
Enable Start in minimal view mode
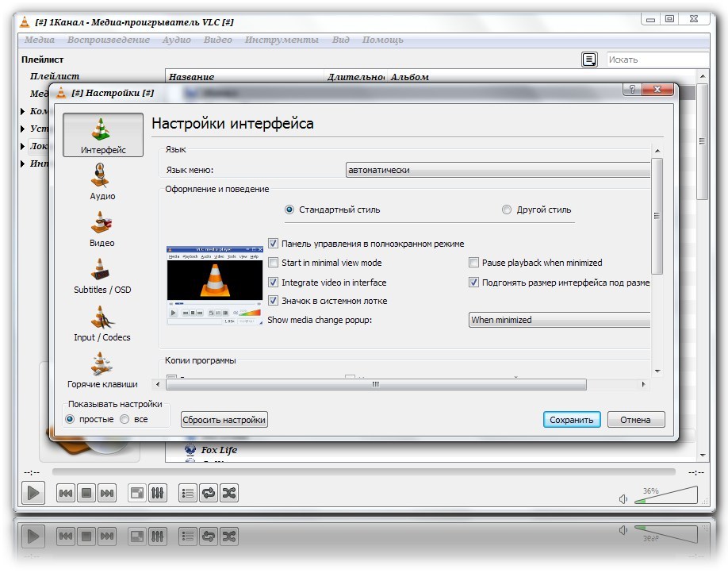pyautogui.click(x=274, y=263)
